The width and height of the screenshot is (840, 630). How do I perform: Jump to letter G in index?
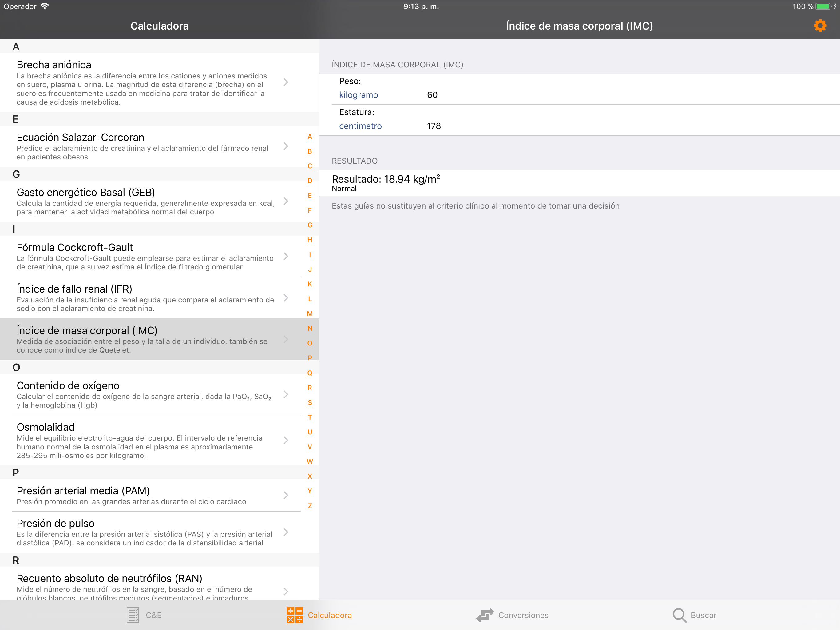pos(310,225)
